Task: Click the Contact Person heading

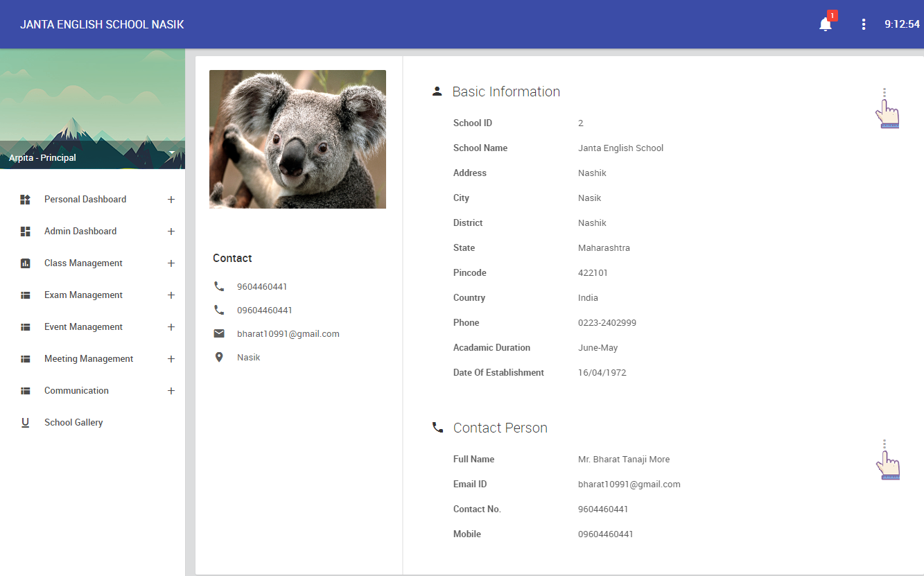Action: pyautogui.click(x=500, y=428)
